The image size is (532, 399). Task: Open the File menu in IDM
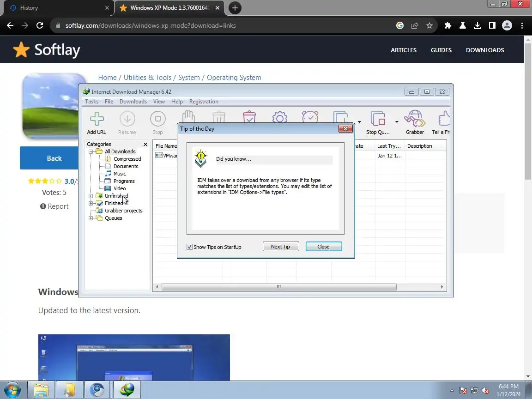(x=109, y=102)
